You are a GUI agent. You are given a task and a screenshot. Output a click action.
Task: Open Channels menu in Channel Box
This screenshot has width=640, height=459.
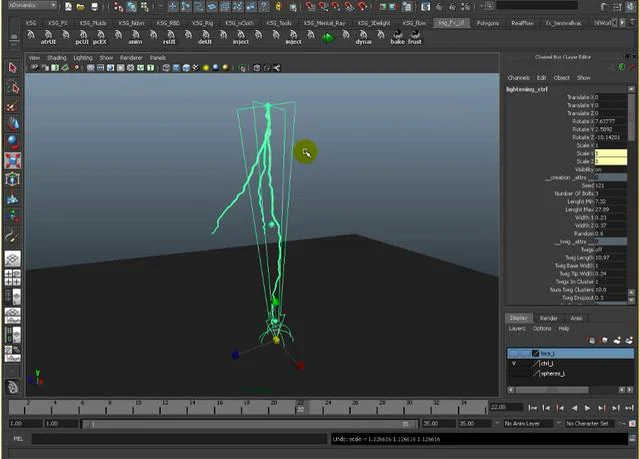pos(518,78)
